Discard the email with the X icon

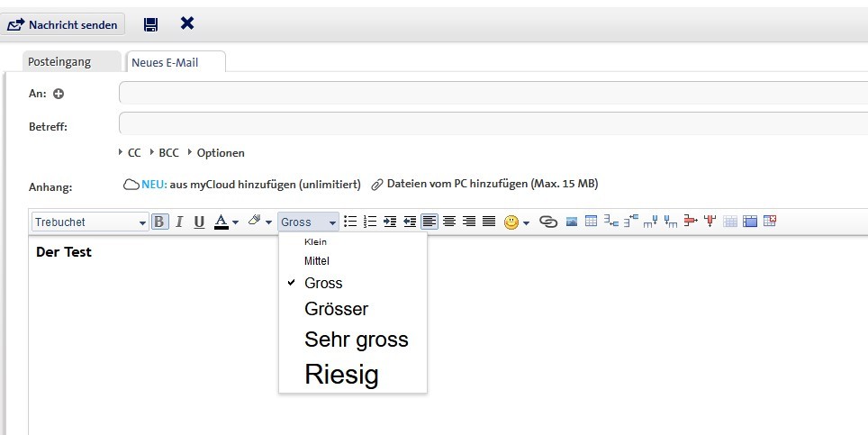[x=187, y=23]
